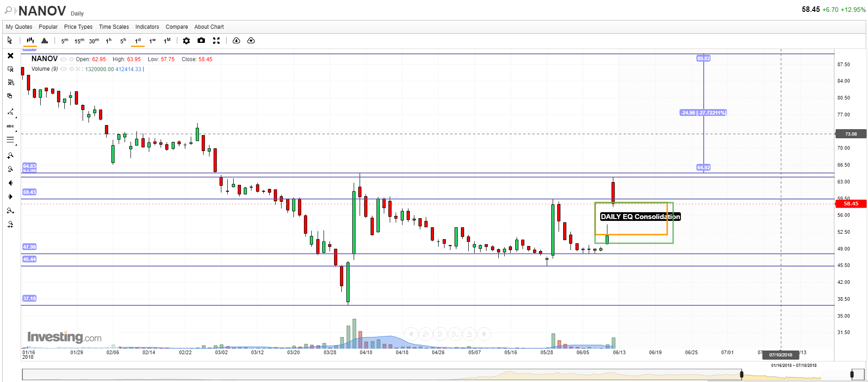Click the NANOV ticker symbol title
This screenshot has height=382, width=868.
(x=42, y=10)
